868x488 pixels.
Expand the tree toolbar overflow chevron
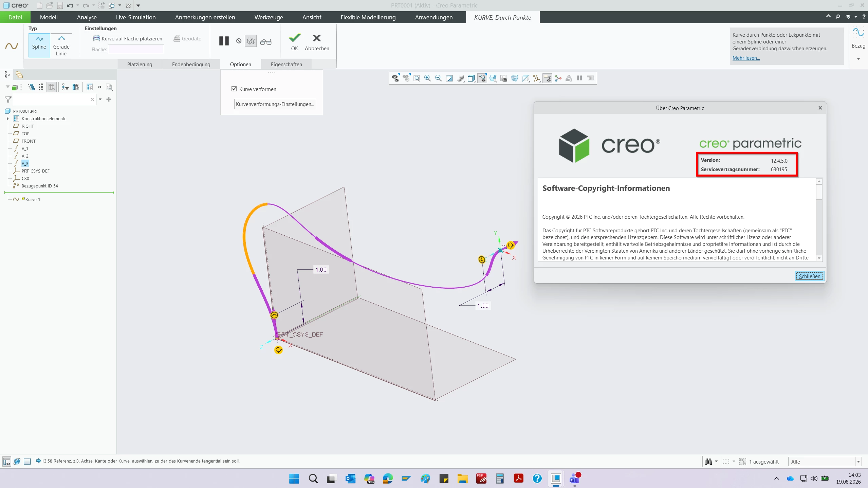click(x=99, y=87)
